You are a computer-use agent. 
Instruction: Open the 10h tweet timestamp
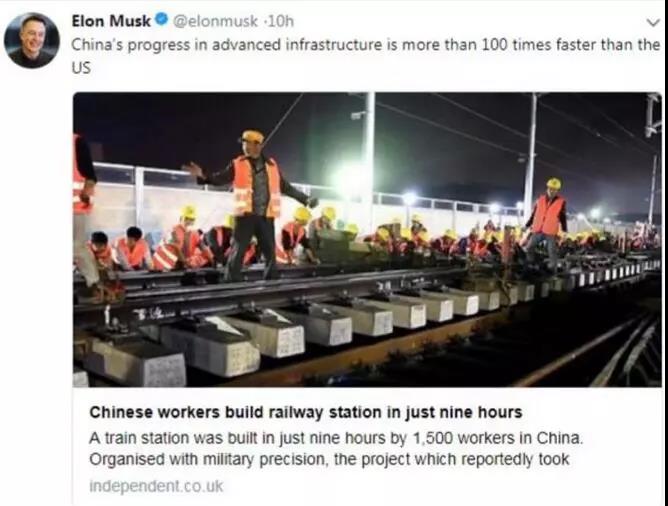pos(281,21)
